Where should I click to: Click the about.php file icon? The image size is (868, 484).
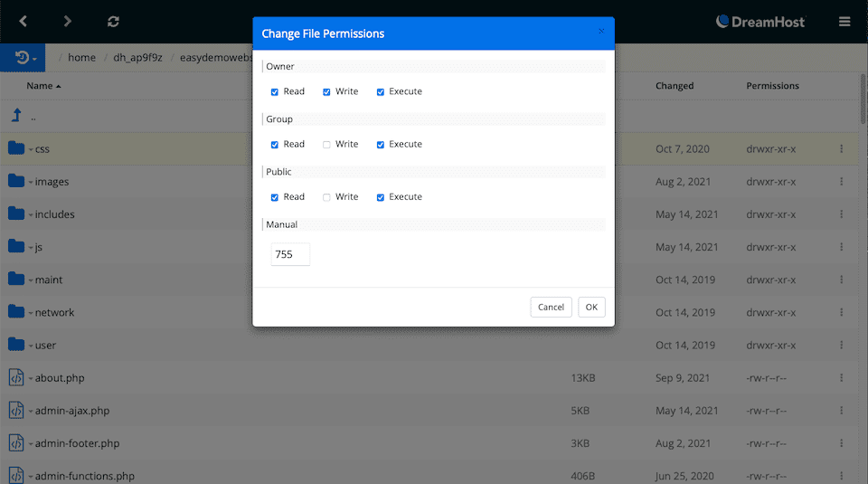pos(16,378)
